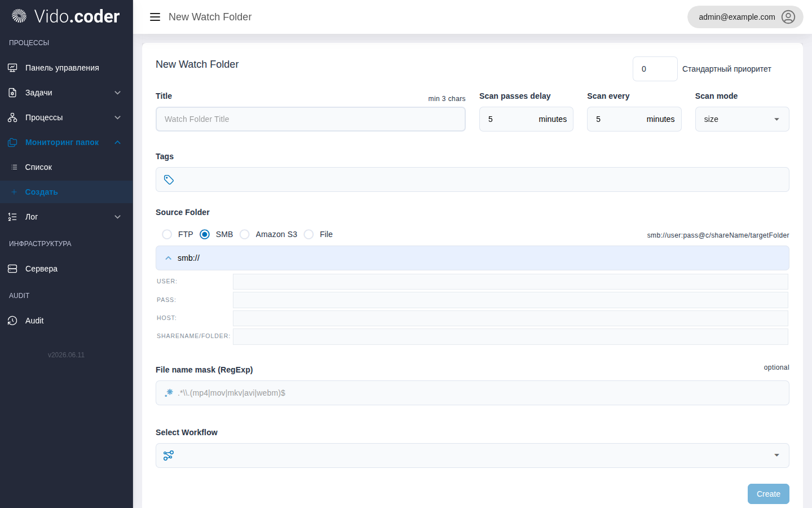
Task: Collapse the smb:// details chevron
Action: tap(168, 258)
